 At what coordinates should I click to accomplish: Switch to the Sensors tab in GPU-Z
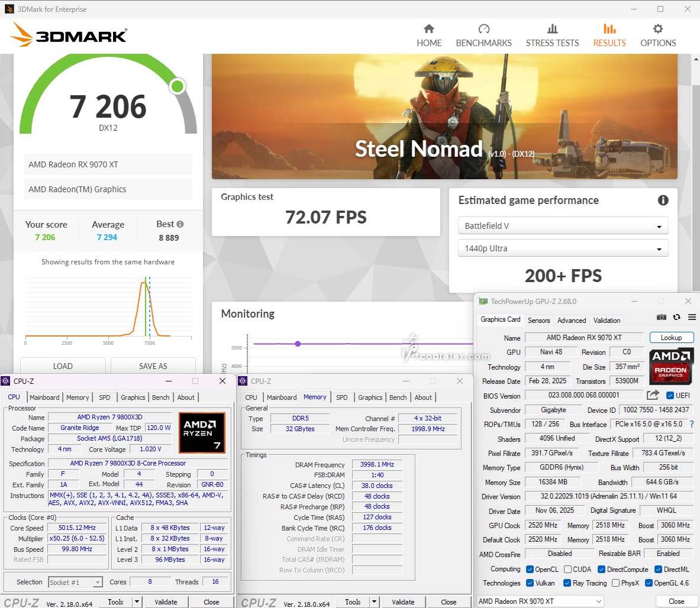coord(538,321)
